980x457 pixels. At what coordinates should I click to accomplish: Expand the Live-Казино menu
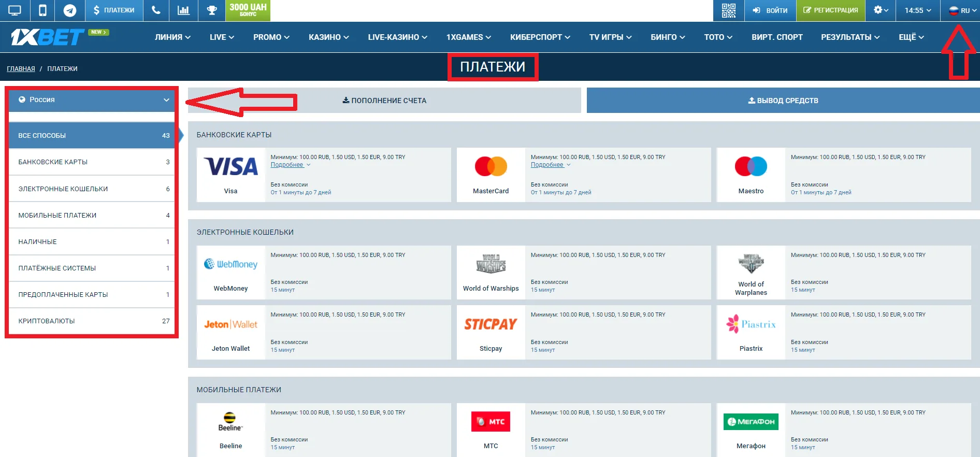(398, 37)
